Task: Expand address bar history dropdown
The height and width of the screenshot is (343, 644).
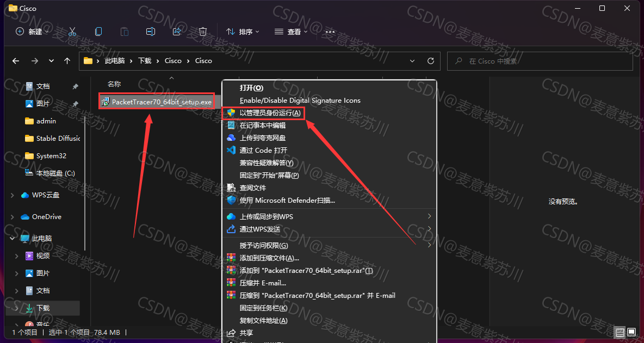Action: pos(412,61)
